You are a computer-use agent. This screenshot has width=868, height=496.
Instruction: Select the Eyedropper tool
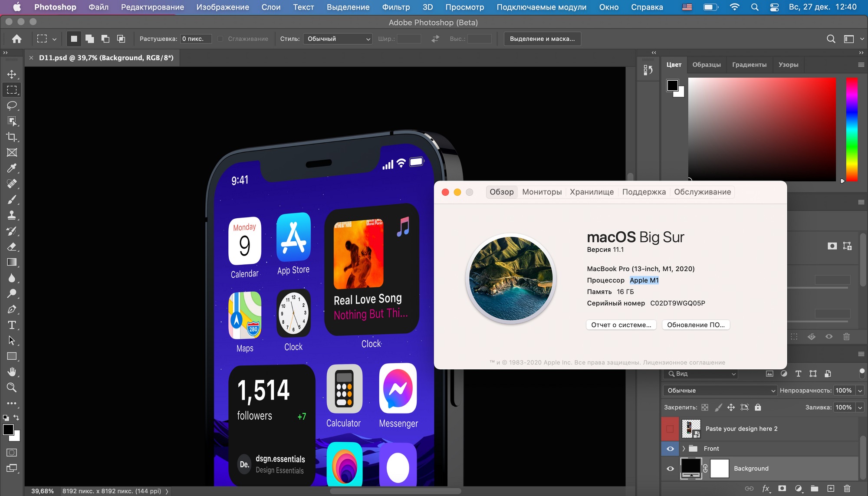(x=12, y=168)
